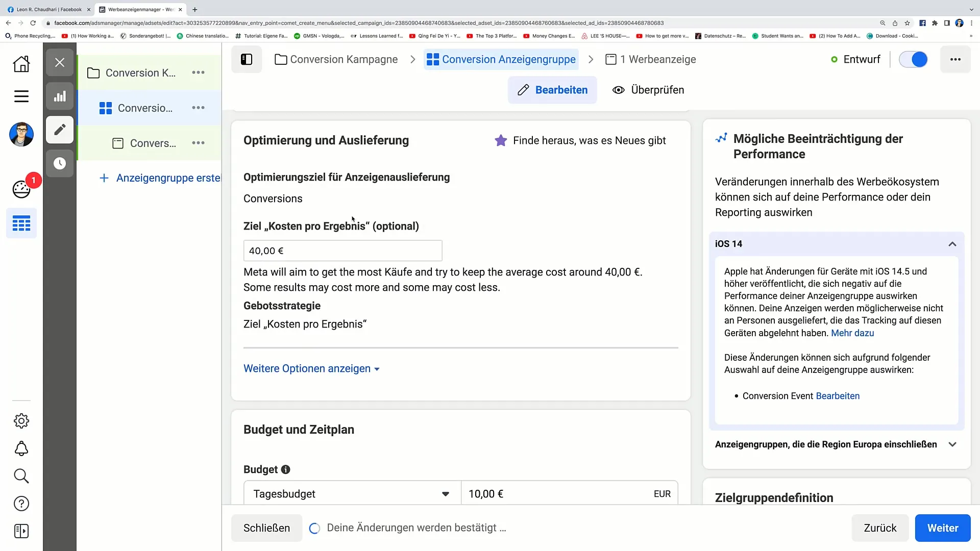
Task: Click the home icon in left sidebar
Action: click(21, 64)
